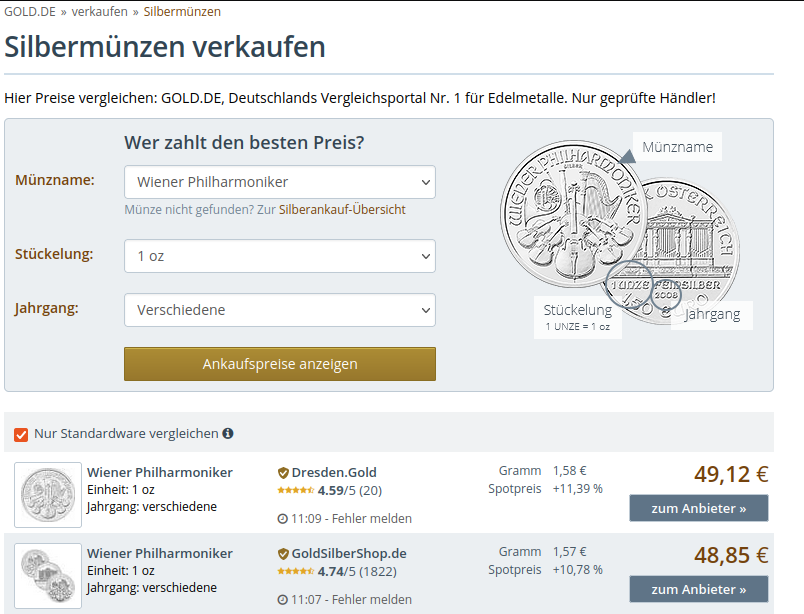The image size is (804, 614).
Task: Navigate to verkaufen breadcrumb
Action: tap(99, 11)
